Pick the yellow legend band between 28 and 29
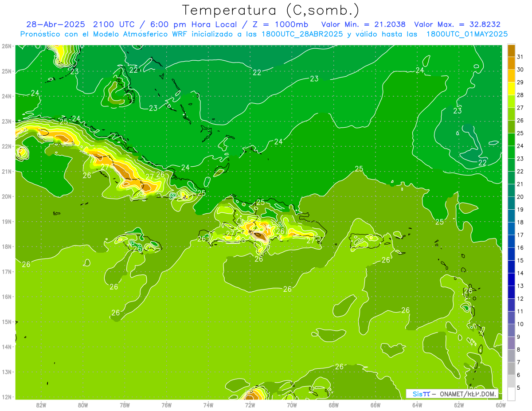 [x=511, y=88]
